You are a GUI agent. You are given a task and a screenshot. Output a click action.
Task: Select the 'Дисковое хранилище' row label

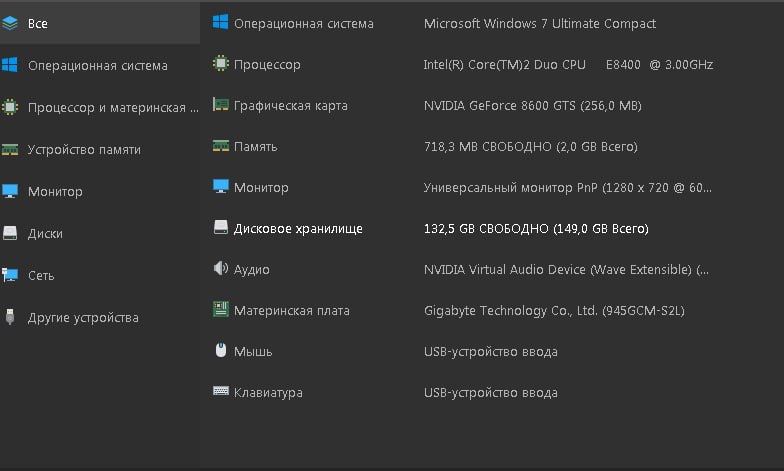point(298,228)
